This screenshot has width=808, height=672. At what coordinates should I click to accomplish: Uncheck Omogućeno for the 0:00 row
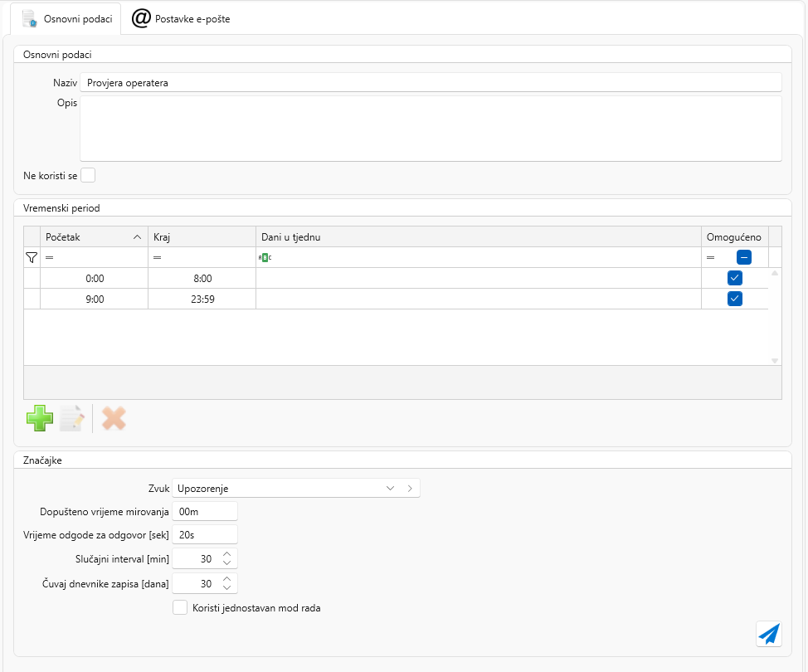734,278
